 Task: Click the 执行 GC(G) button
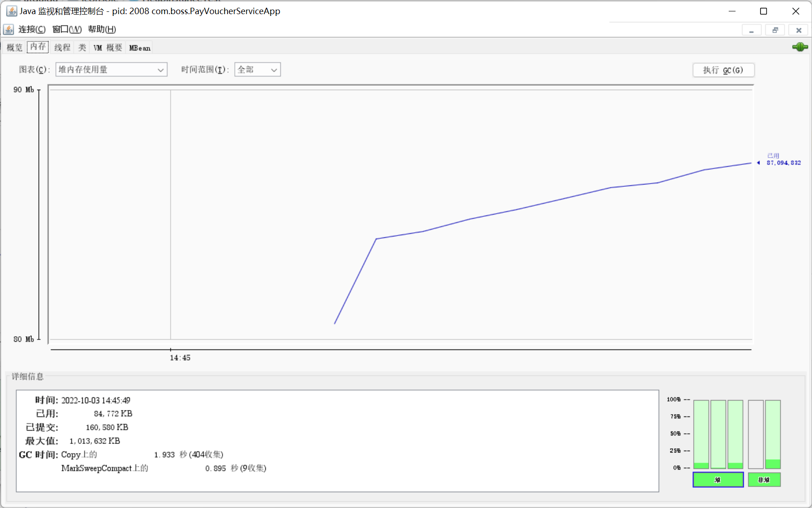[723, 70]
